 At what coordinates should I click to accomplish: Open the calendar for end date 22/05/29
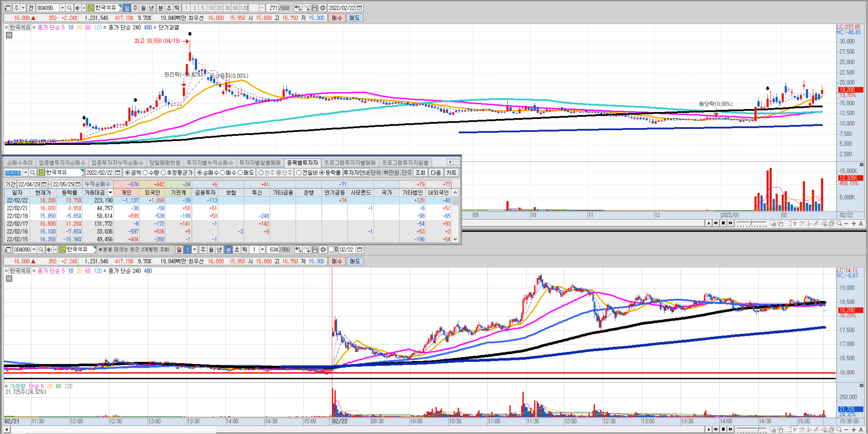pos(78,184)
